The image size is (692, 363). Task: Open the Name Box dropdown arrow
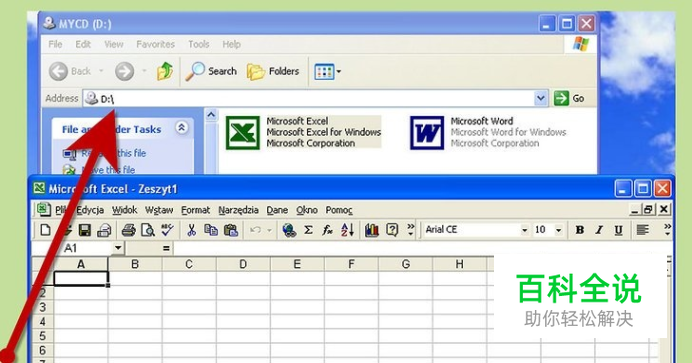click(x=118, y=248)
